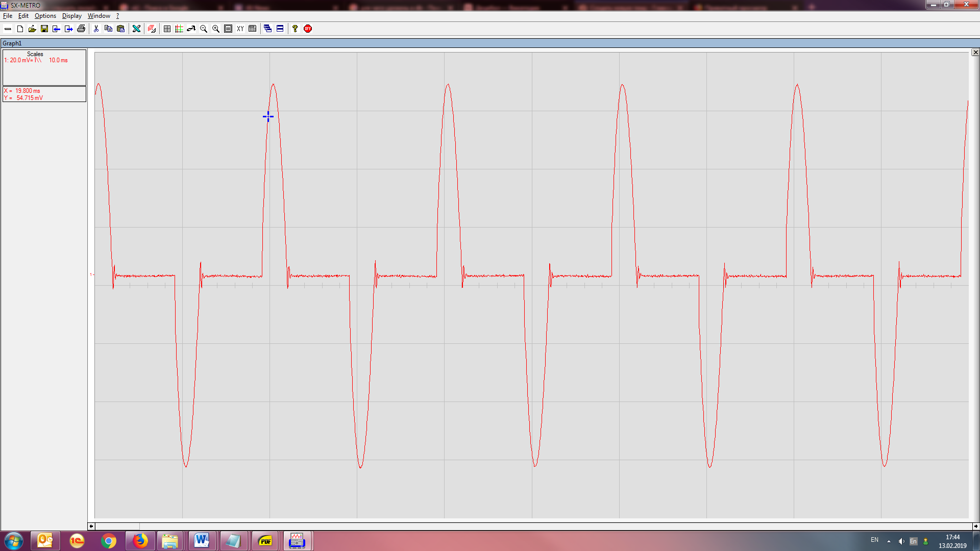Click the yellow question mark help icon
Screen dimensions: 980x551
[x=295, y=29]
